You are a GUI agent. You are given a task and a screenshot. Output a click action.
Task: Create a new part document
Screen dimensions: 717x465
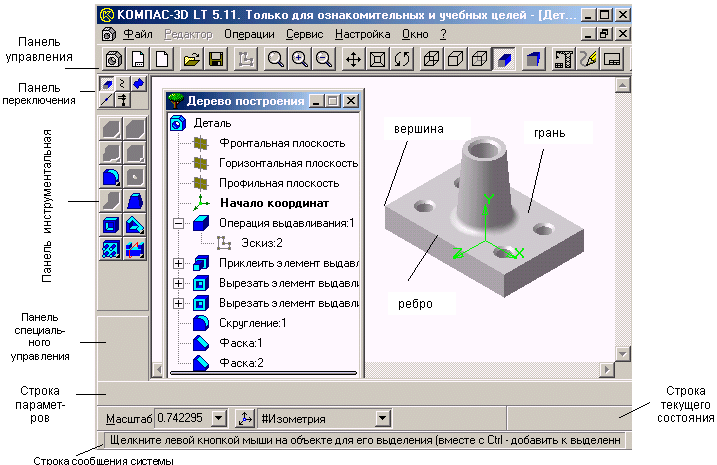(x=113, y=59)
